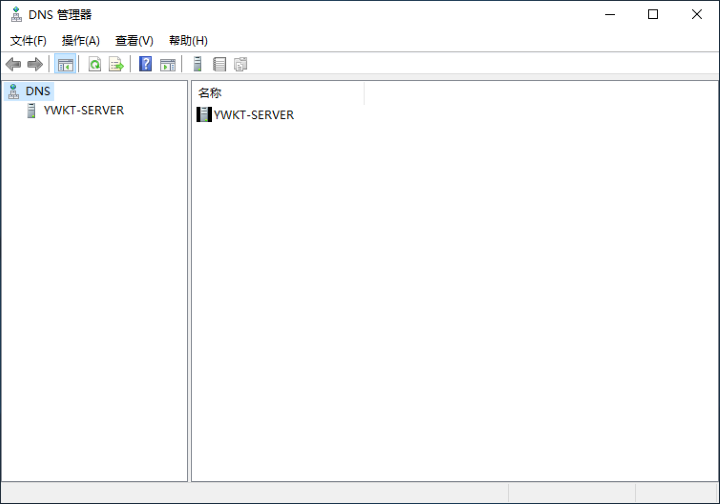720x504 pixels.
Task: Click the server tower toolbar icon
Action: tap(197, 64)
